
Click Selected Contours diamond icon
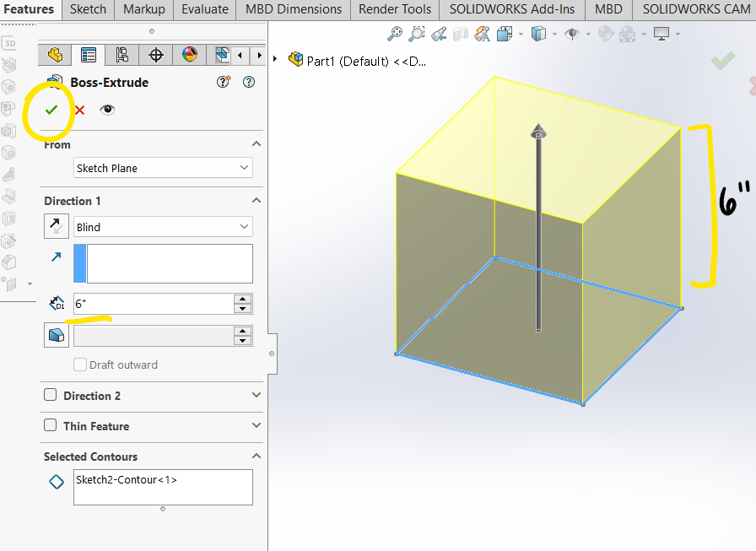click(57, 482)
